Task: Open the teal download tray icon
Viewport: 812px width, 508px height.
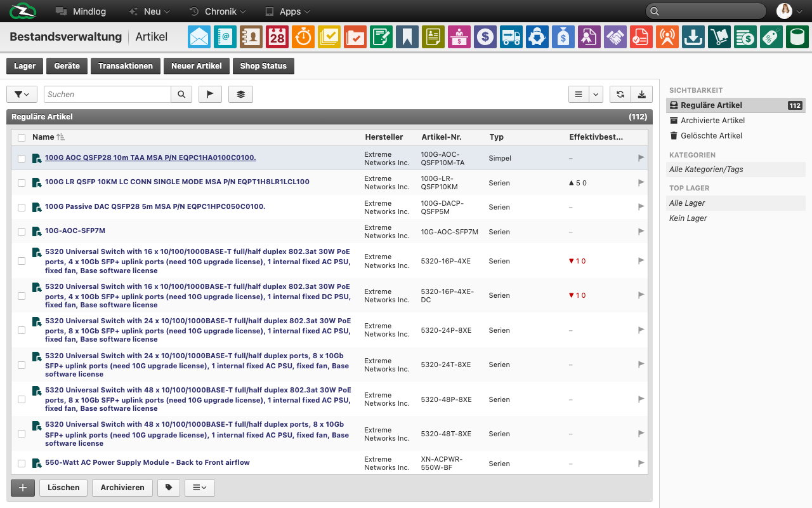Action: [693, 37]
